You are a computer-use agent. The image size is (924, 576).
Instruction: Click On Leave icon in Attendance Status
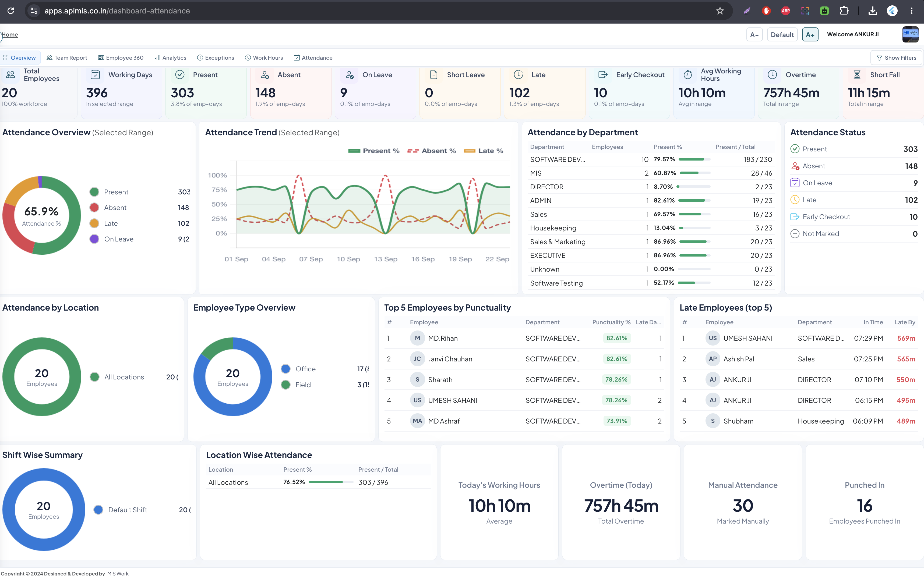tap(795, 183)
